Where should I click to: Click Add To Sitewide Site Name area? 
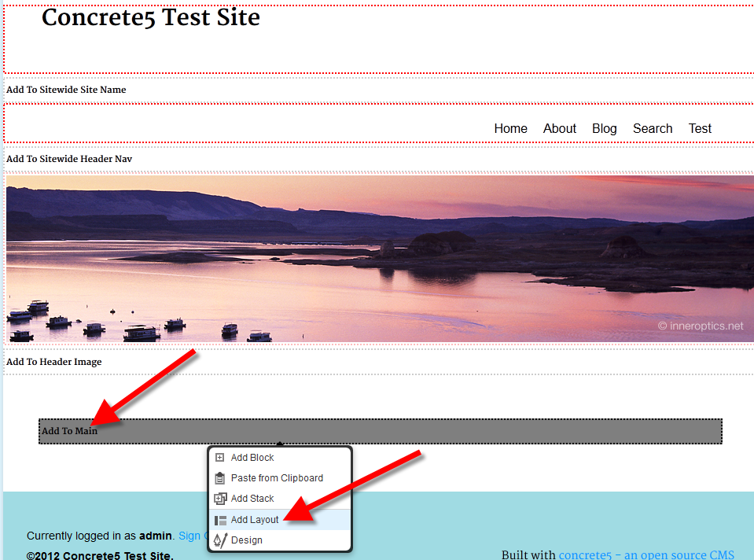click(66, 90)
